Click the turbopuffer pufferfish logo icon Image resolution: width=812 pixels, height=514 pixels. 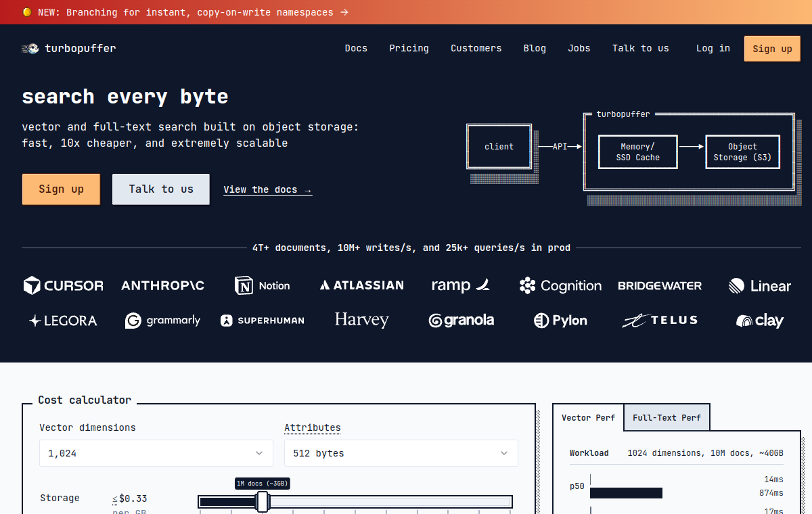point(30,49)
